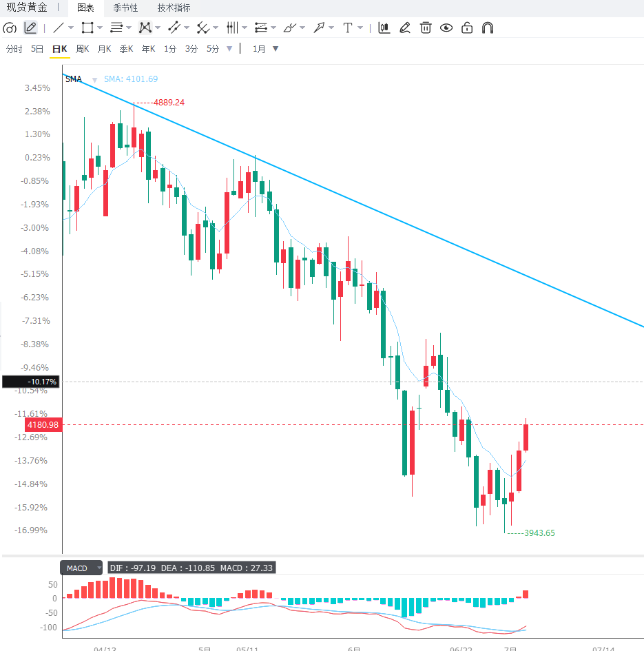Choose the text annotation tool

click(x=348, y=28)
